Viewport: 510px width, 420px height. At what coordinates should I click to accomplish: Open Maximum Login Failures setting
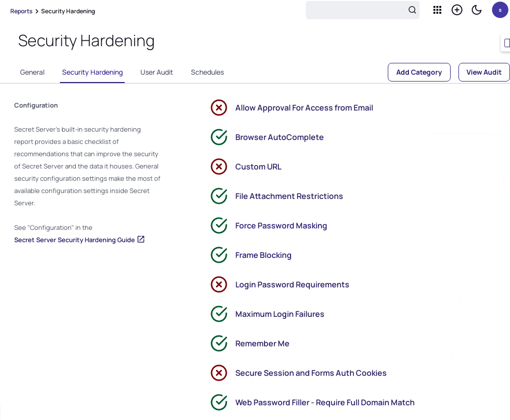pos(280,314)
